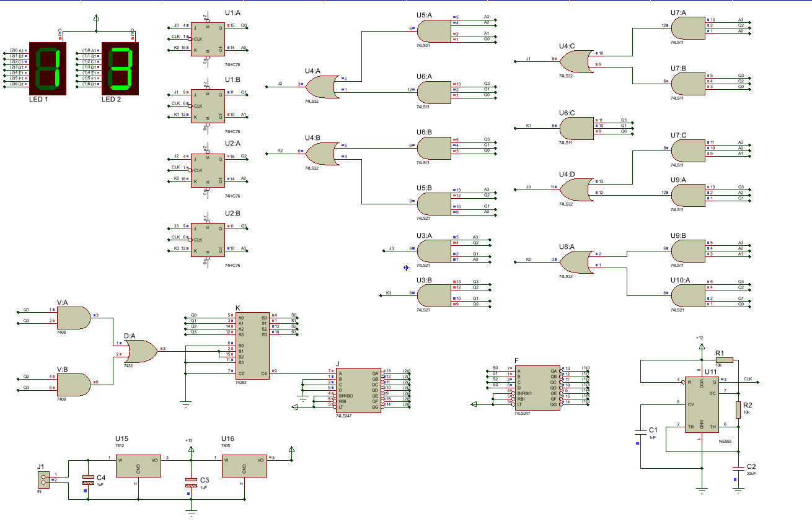Select the LED 1 seven-segment display

click(x=46, y=68)
